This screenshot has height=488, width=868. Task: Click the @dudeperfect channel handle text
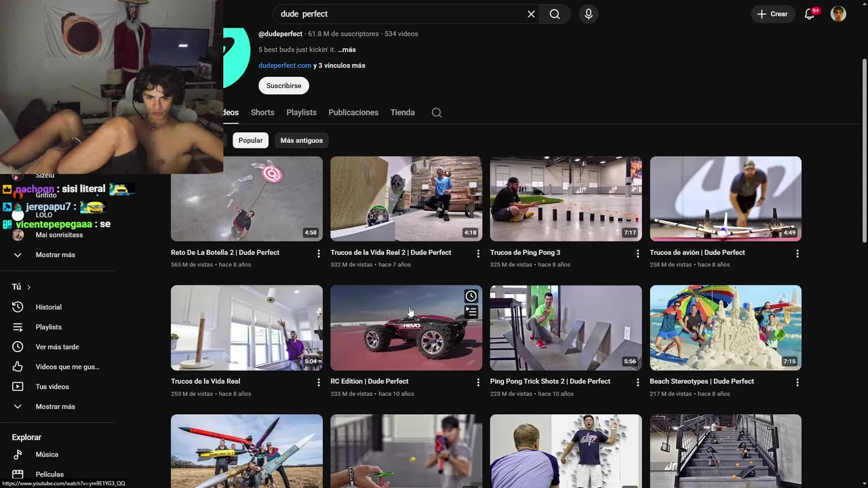281,34
